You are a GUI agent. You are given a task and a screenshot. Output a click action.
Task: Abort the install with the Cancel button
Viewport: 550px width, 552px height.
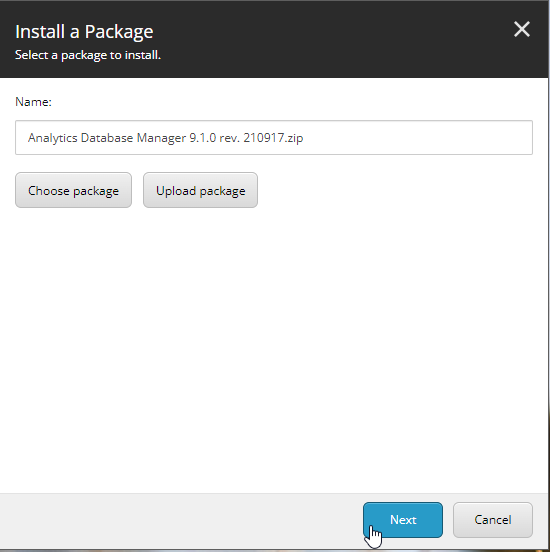click(x=493, y=520)
